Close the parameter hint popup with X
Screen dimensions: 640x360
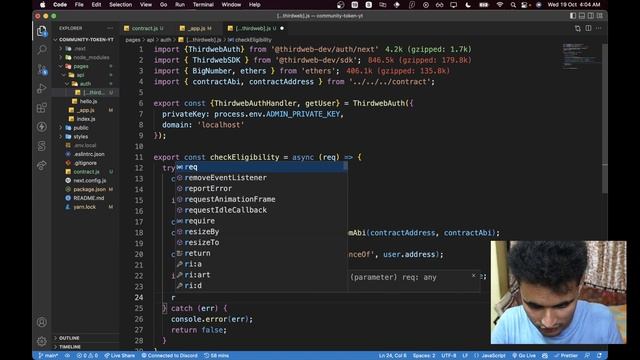(473, 276)
